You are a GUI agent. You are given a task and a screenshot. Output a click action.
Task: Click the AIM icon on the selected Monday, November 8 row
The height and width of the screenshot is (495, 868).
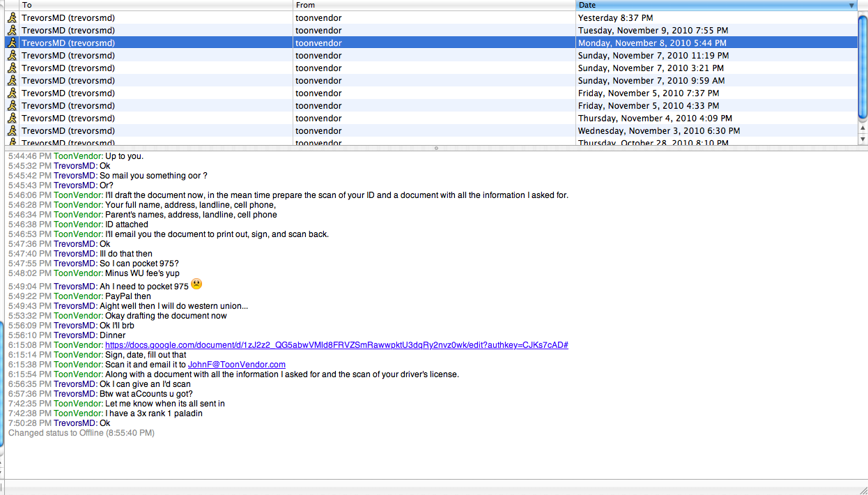coord(12,43)
